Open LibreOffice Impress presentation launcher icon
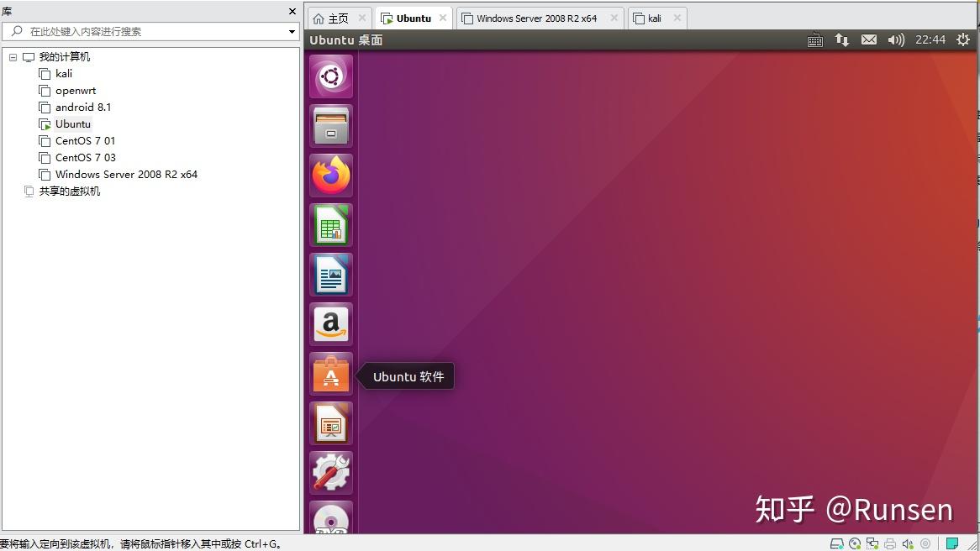980x551 pixels. pos(331,423)
